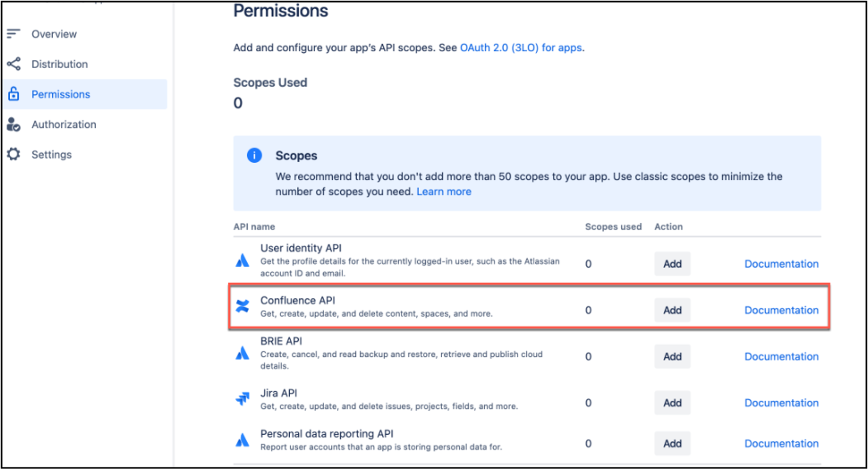Click the Distribution share icon
The image size is (868, 470).
tap(14, 64)
